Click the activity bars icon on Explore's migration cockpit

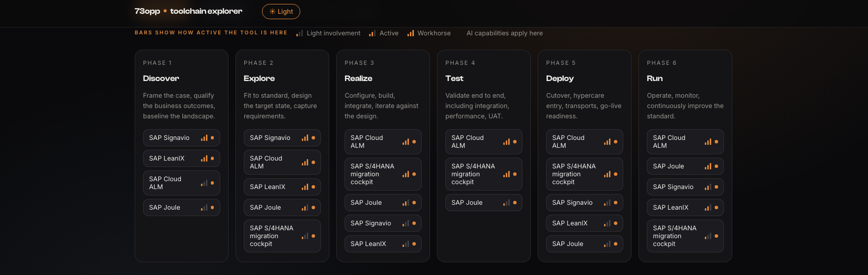pyautogui.click(x=305, y=236)
